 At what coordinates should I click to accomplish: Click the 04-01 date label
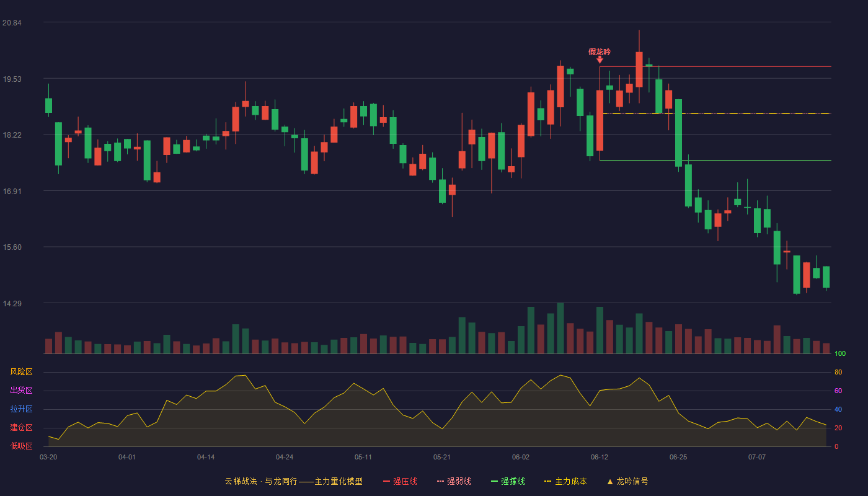coord(127,457)
